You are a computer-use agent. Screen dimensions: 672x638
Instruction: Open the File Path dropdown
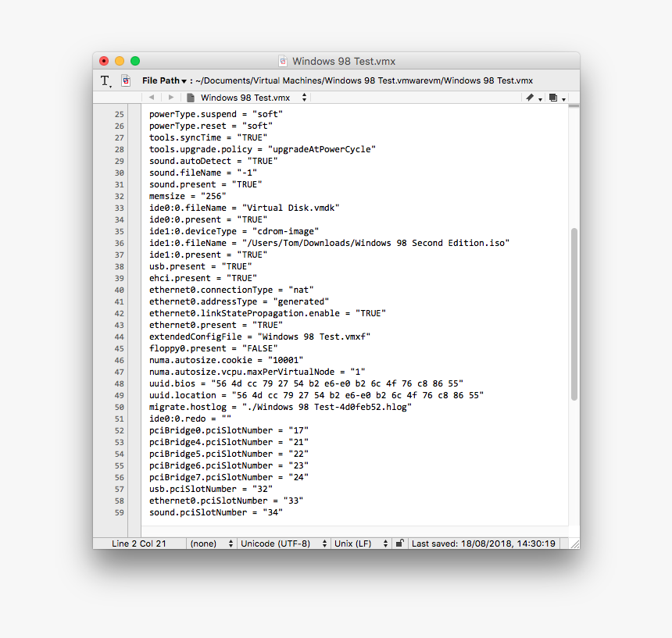click(x=165, y=80)
